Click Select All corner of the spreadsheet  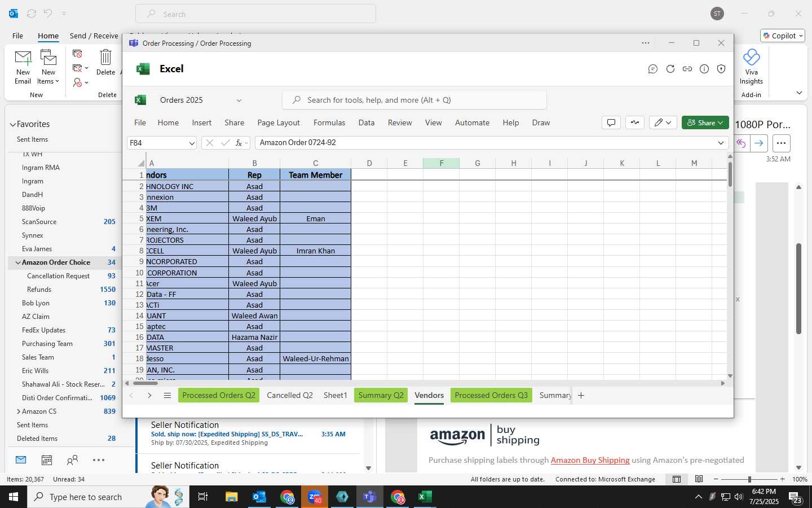point(140,163)
